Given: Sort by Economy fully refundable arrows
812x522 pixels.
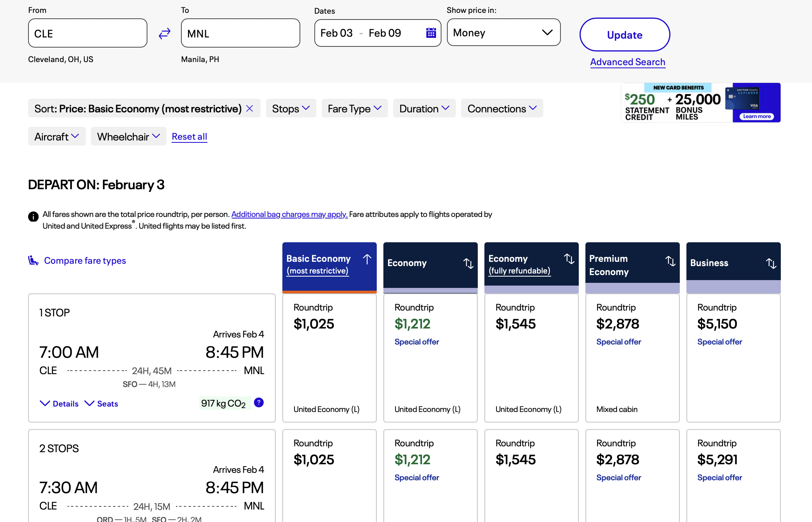Looking at the screenshot, I should pyautogui.click(x=569, y=259).
